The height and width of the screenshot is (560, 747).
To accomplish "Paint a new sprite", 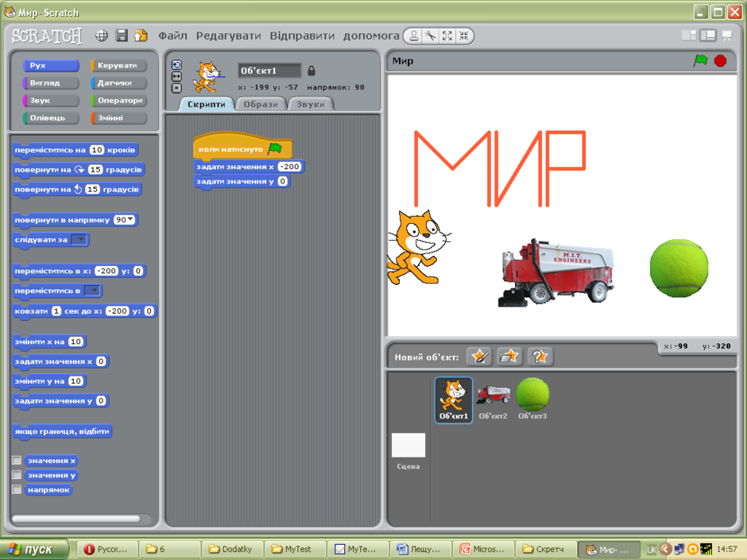I will pyautogui.click(x=479, y=357).
